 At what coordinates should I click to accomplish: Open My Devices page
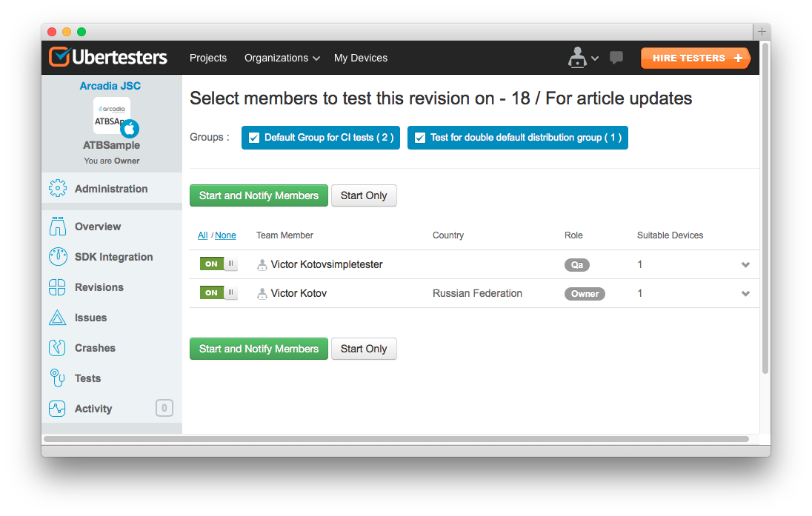361,58
